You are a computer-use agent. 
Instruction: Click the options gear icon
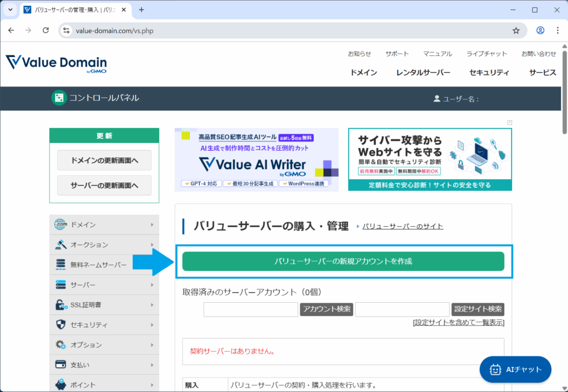(60, 344)
